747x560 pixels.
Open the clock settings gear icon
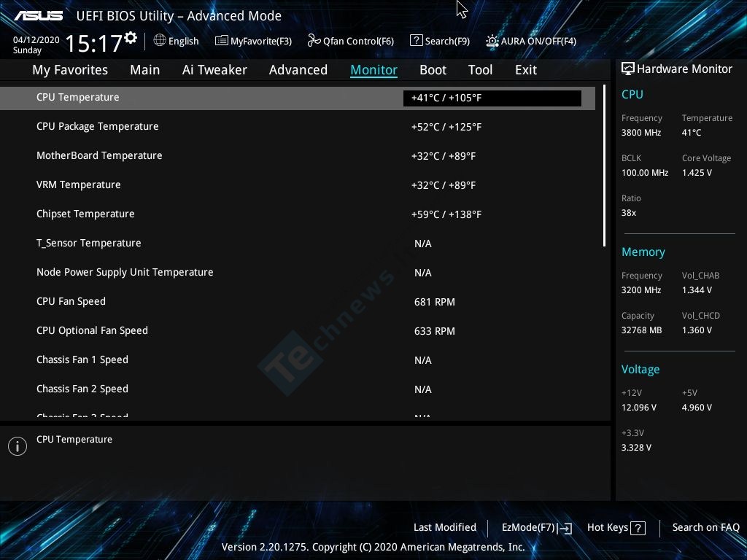[x=131, y=37]
